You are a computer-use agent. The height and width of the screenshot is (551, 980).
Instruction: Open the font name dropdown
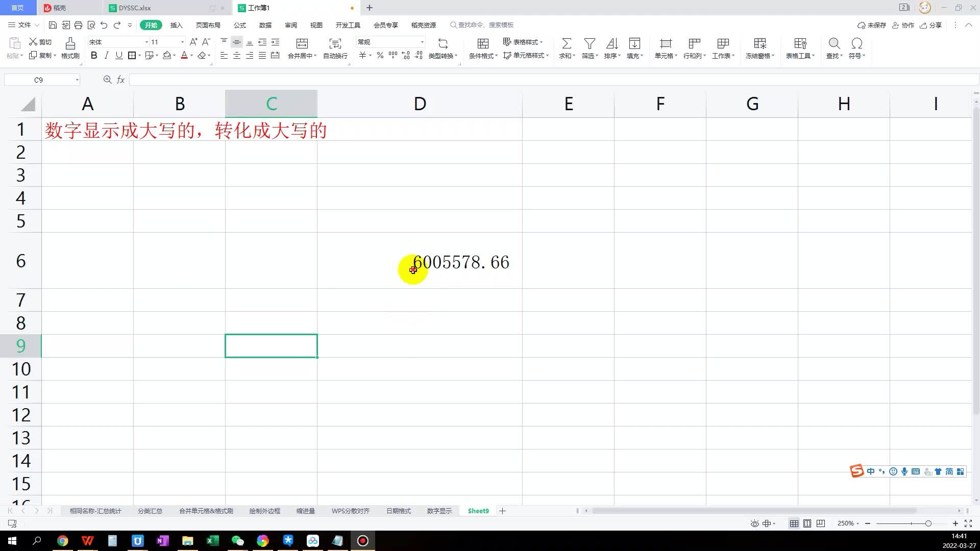pos(147,42)
